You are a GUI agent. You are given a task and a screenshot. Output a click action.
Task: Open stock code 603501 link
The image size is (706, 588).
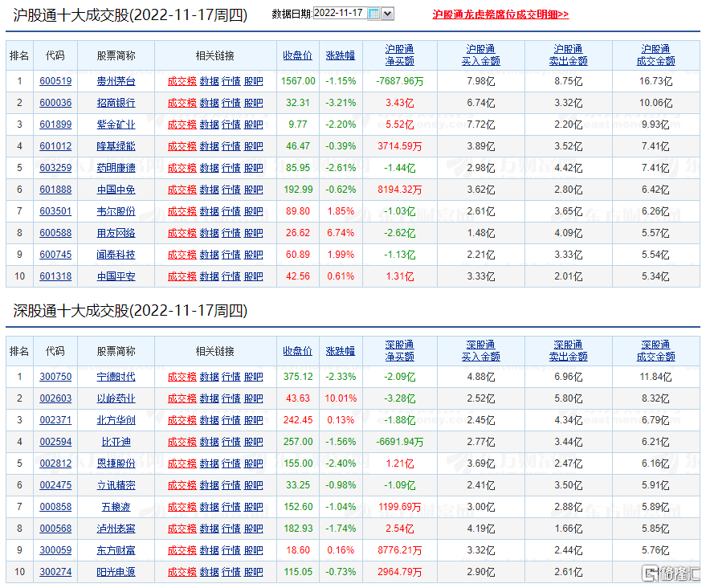(x=55, y=211)
